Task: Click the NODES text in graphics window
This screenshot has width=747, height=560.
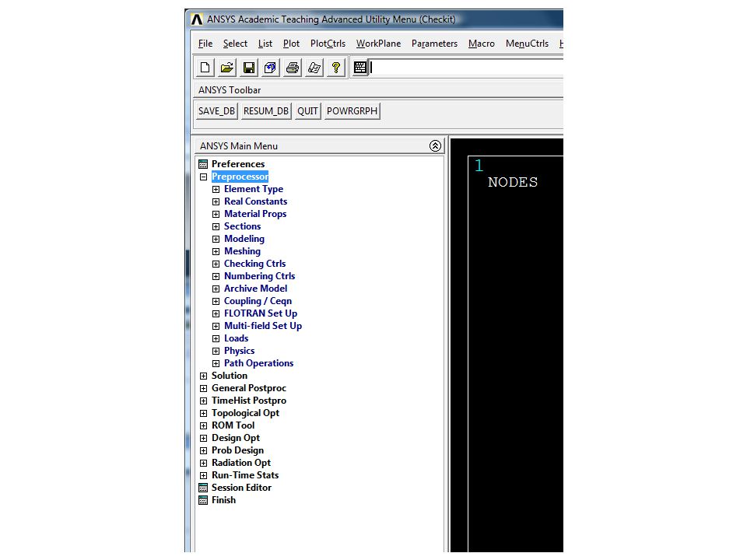Action: click(513, 182)
